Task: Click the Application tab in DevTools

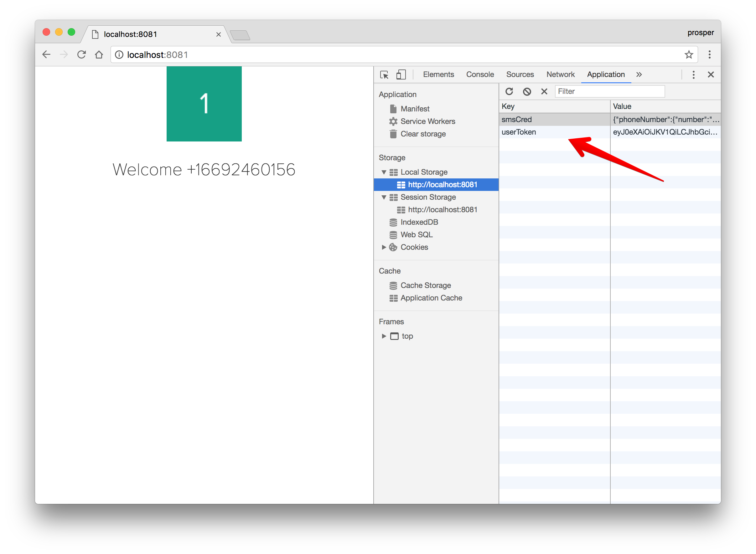Action: (606, 74)
